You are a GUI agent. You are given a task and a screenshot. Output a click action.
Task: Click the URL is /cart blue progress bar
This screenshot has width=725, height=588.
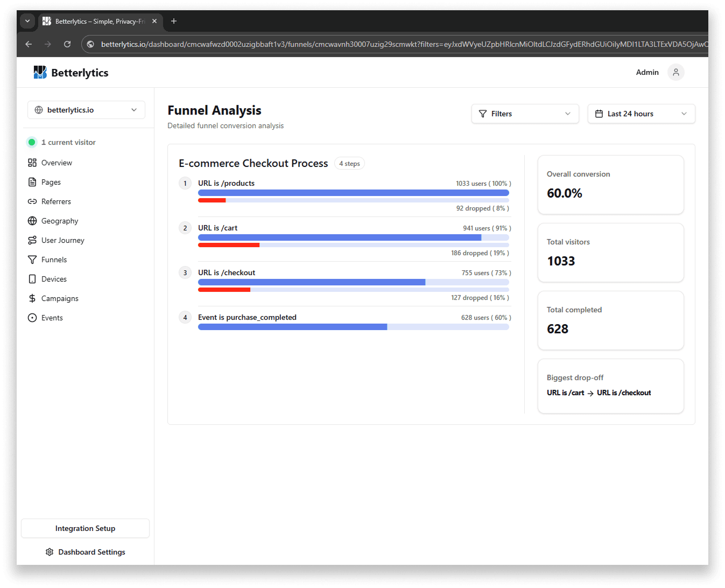click(x=339, y=237)
